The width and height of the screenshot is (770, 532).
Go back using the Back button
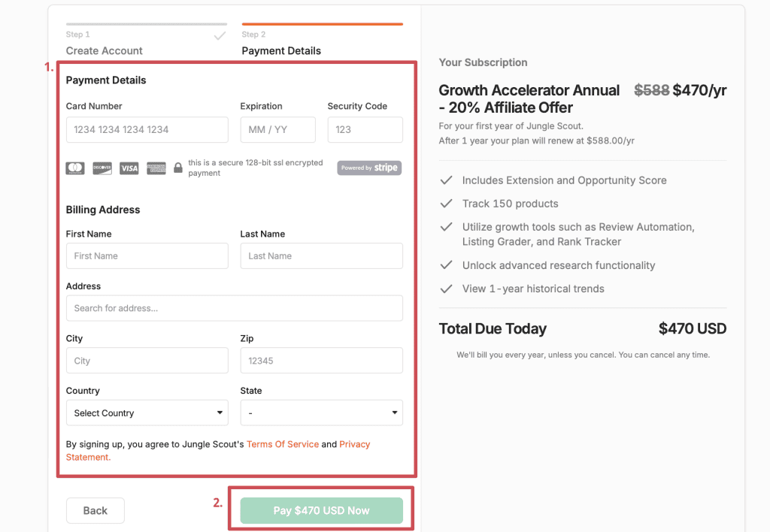(x=95, y=510)
